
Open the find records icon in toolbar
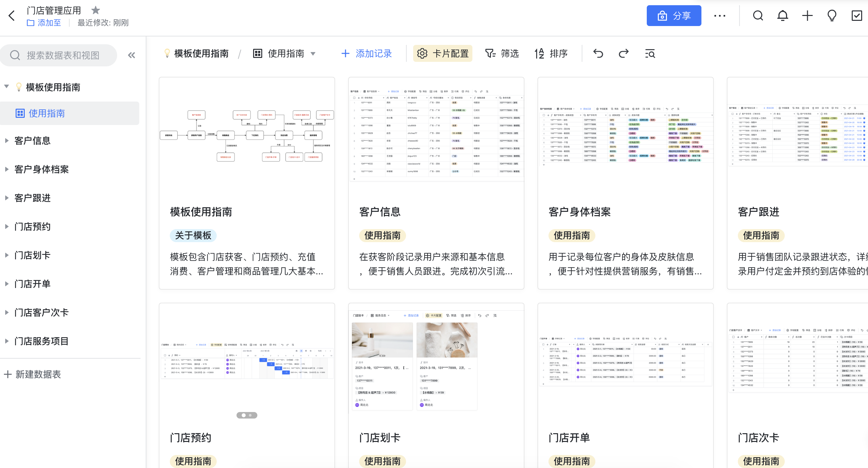coord(650,53)
